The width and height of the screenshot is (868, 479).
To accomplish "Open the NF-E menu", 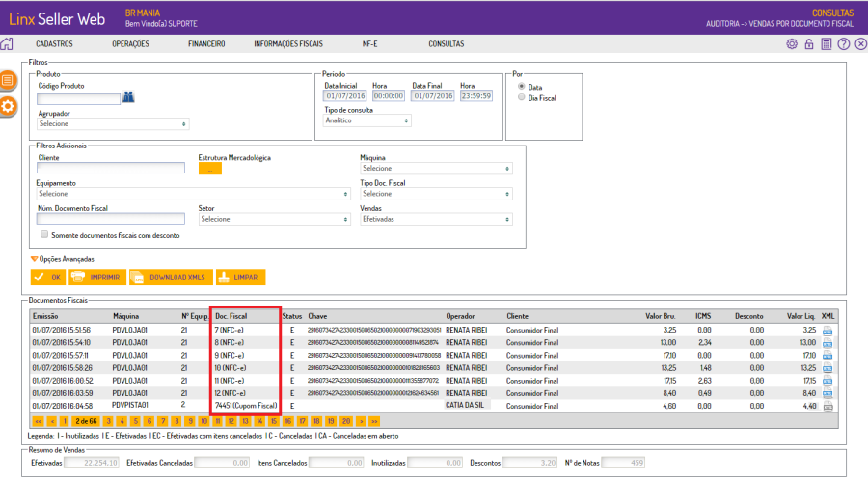I will point(369,43).
